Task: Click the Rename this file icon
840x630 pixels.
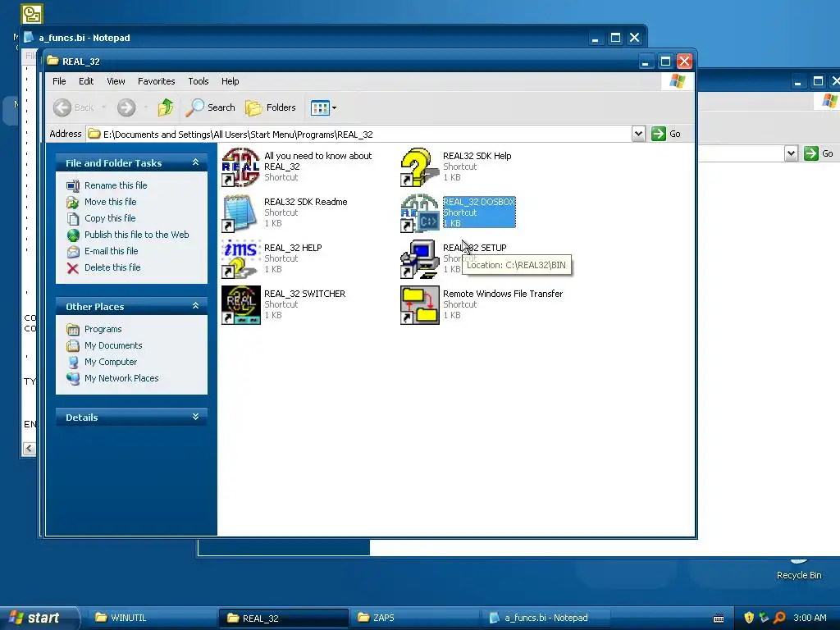Action: [x=73, y=186]
